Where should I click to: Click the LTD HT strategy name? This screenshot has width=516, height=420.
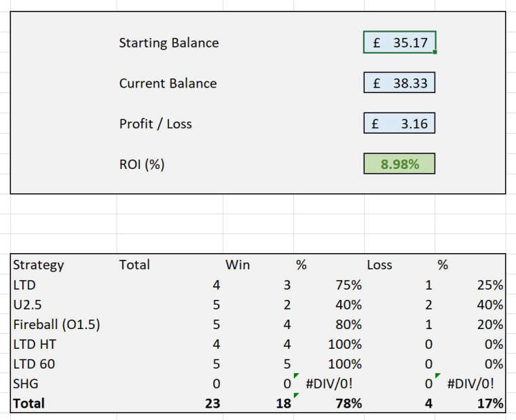click(34, 344)
